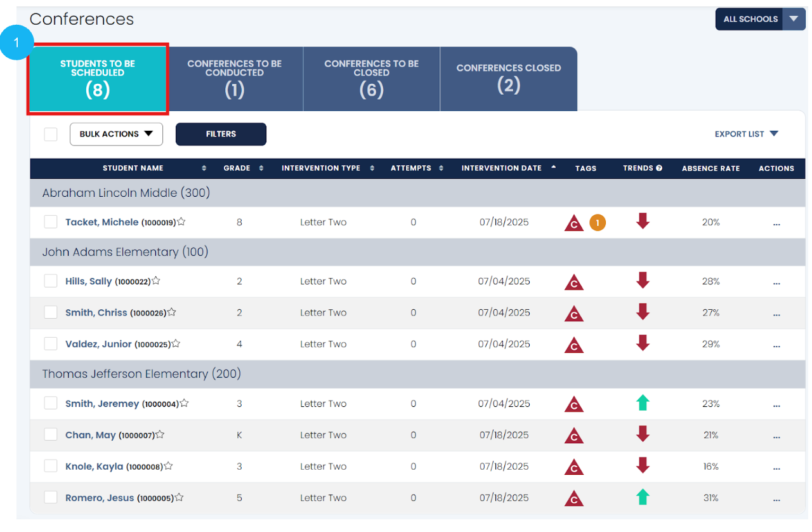Check the select-all checkbox beside Bulk Actions

coord(51,134)
